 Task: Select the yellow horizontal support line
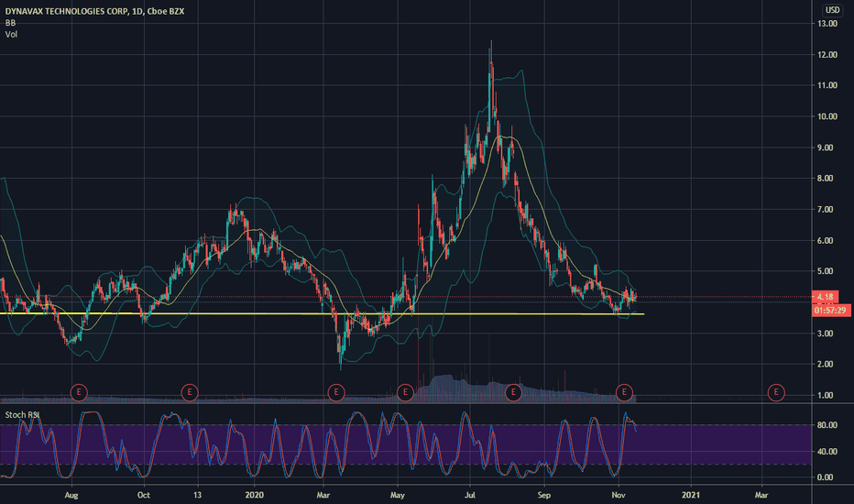[322, 313]
